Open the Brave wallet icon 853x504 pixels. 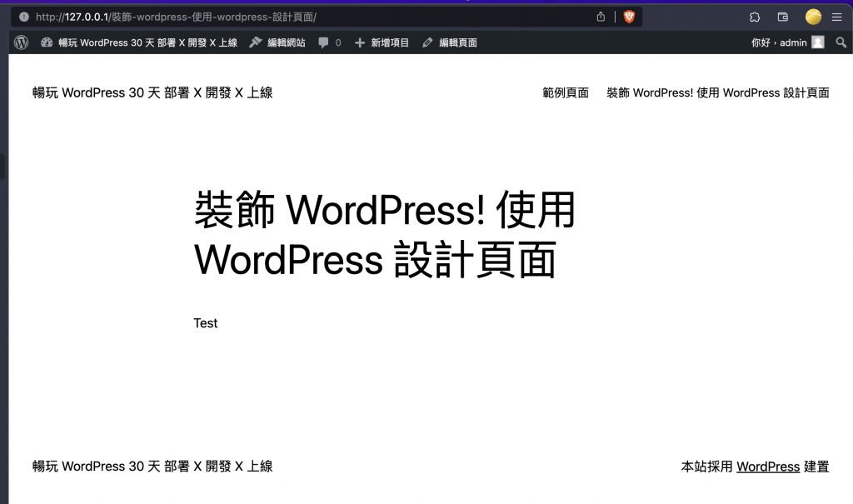point(783,17)
